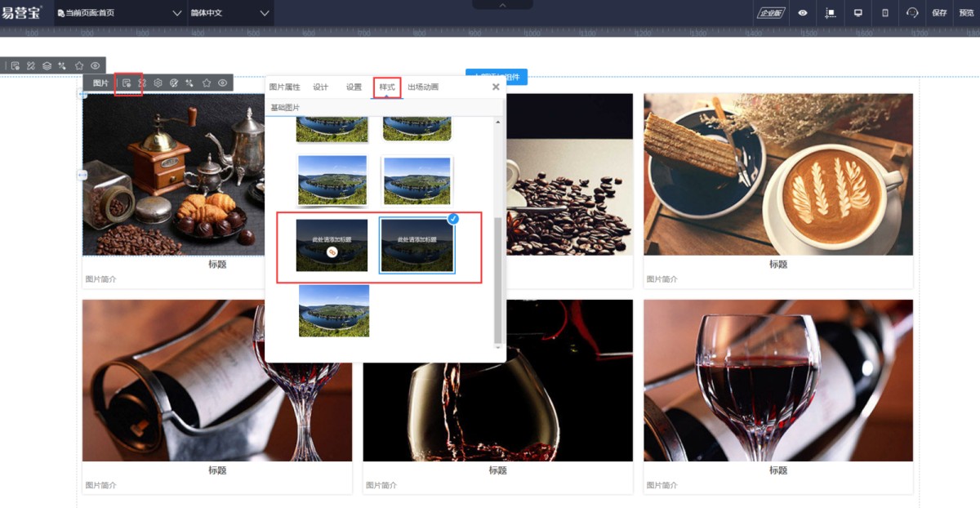The image size is (980, 508).
Task: Open the gear settings icon in 图片 toolbar
Action: (158, 83)
